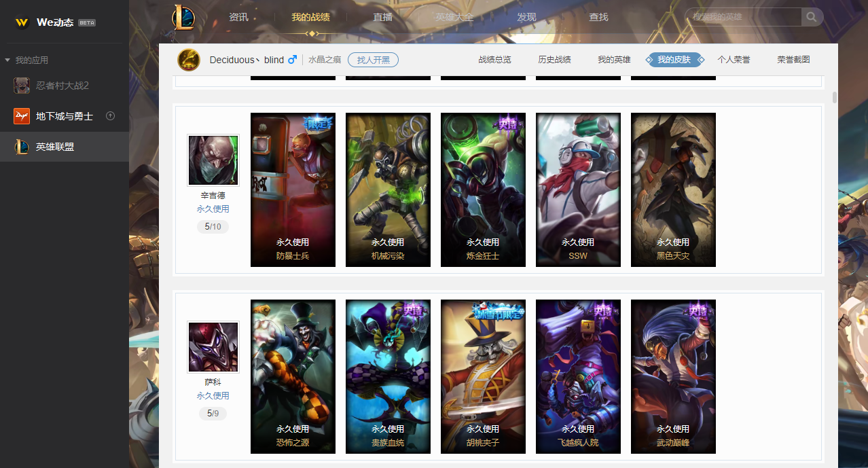Collapse the 我的应用 section arrow
Image resolution: width=868 pixels, height=468 pixels.
pyautogui.click(x=7, y=60)
